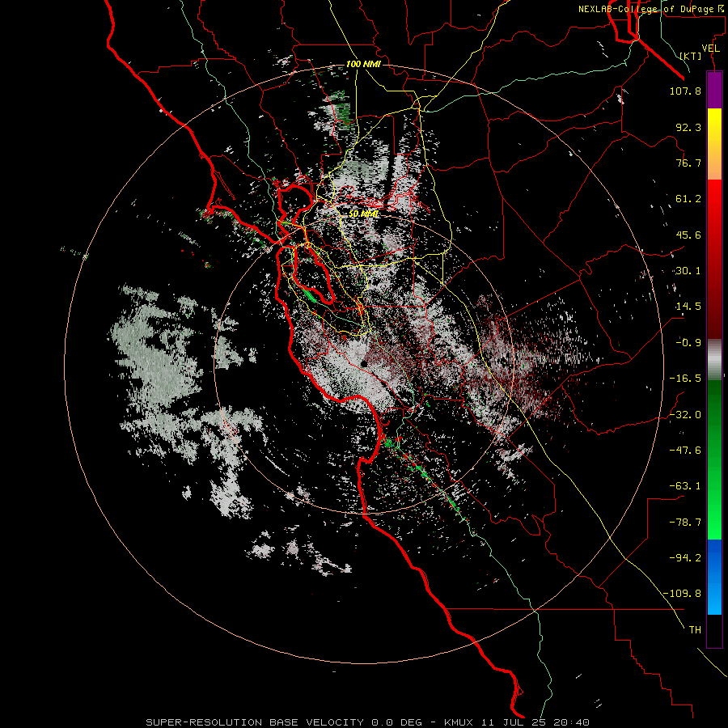Select the 14.5 scale value
The height and width of the screenshot is (728, 728).
pyautogui.click(x=688, y=307)
